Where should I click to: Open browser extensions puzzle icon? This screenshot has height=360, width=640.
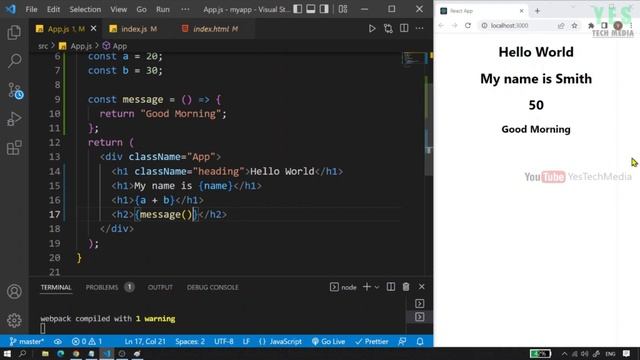pyautogui.click(x=591, y=25)
